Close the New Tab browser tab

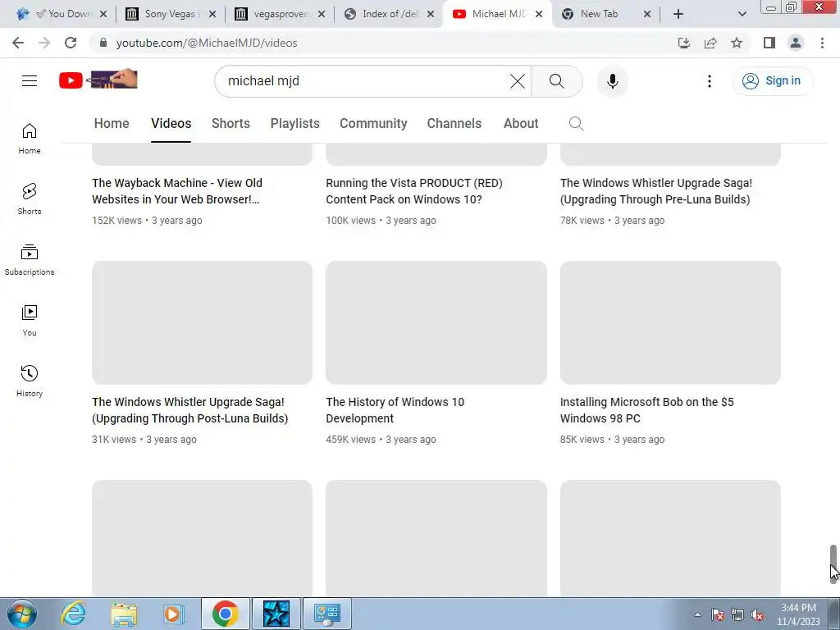tap(646, 14)
